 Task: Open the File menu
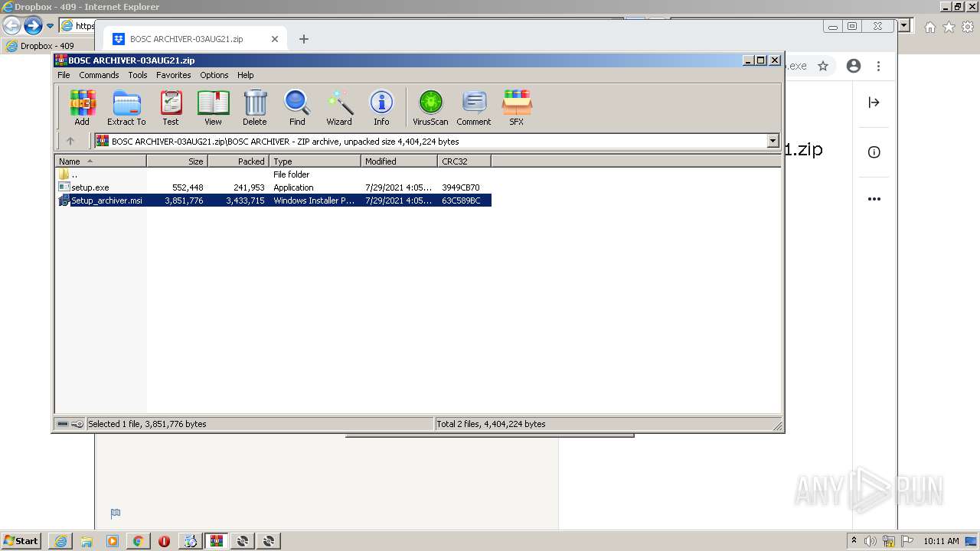click(x=64, y=75)
